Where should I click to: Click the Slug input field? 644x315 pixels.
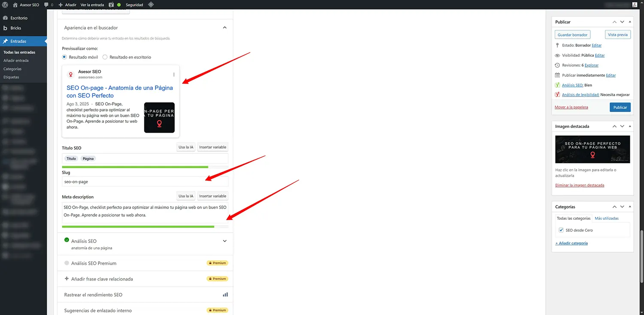[145, 182]
